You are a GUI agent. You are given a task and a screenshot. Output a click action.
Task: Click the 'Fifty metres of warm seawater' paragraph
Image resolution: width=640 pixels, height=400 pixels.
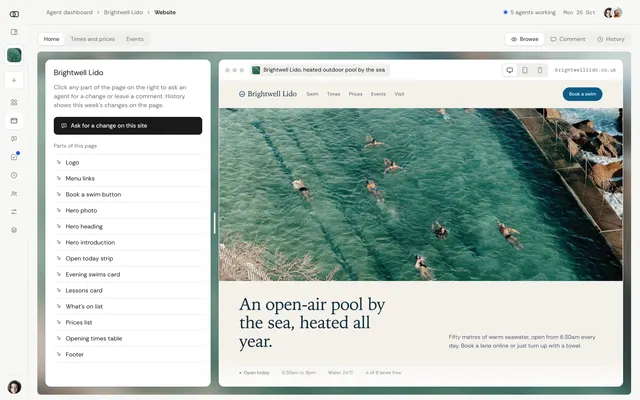click(x=522, y=342)
